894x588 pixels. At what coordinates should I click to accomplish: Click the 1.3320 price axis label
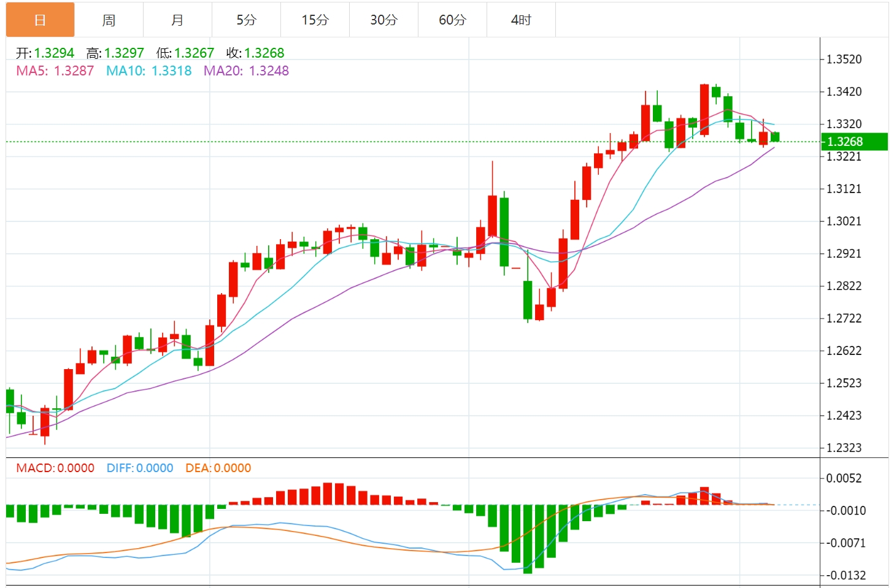click(x=844, y=124)
